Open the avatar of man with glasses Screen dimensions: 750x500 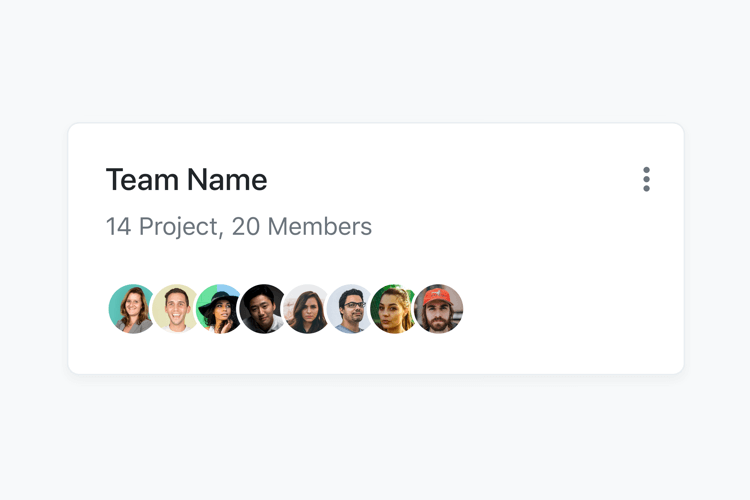[351, 308]
